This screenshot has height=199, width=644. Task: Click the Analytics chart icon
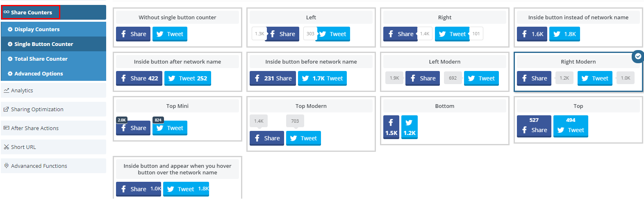(7, 90)
